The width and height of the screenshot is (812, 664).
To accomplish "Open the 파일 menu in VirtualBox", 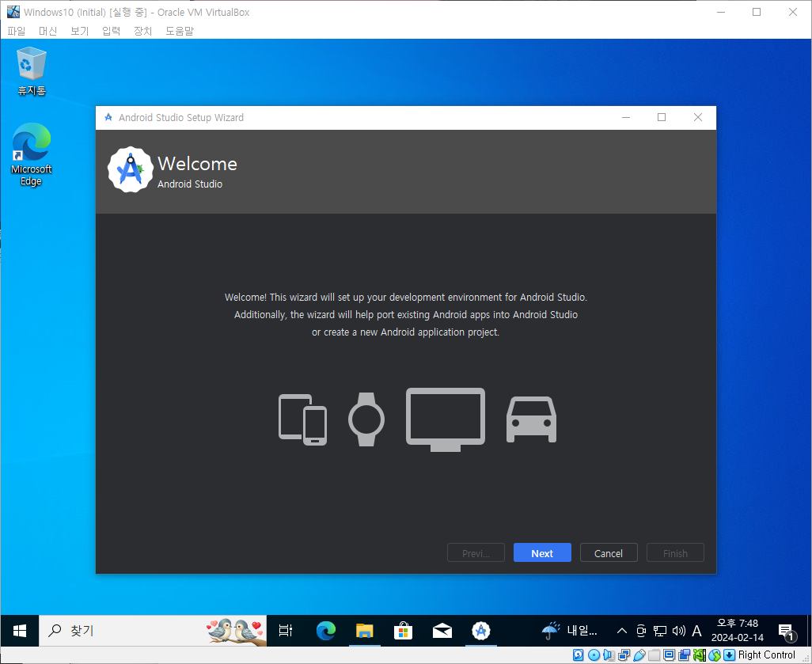I will [17, 31].
